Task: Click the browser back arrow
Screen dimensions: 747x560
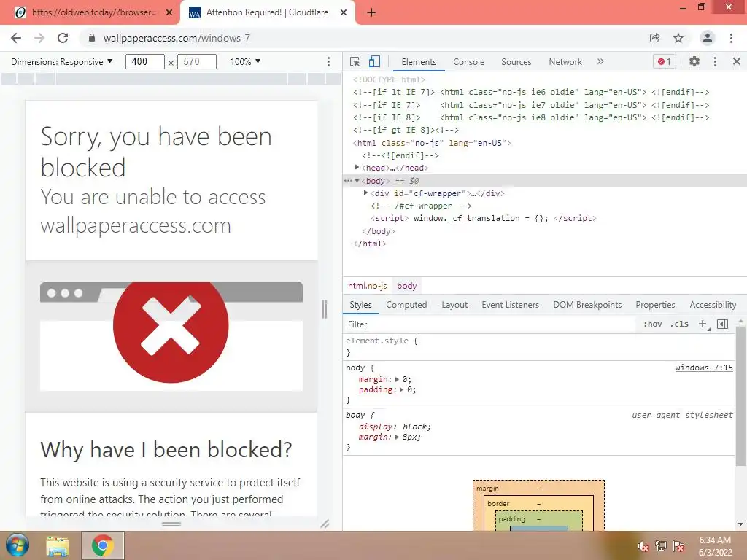Action: coord(16,38)
